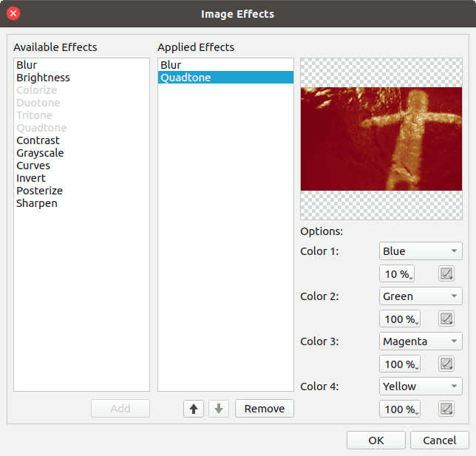This screenshot has width=476, height=456.
Task: Expand the Color 4 Yellow dropdown
Action: [420, 387]
